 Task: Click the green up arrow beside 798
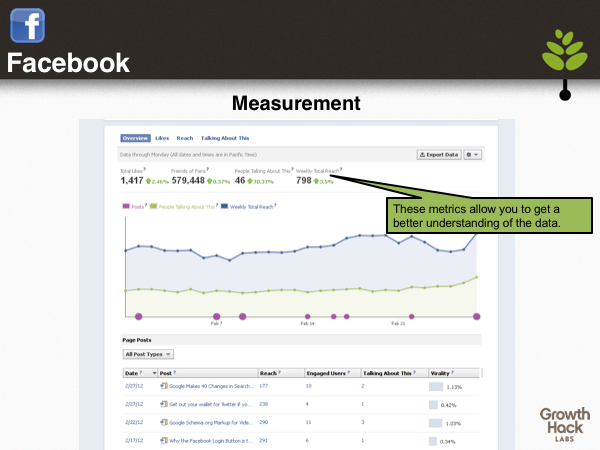[x=316, y=181]
